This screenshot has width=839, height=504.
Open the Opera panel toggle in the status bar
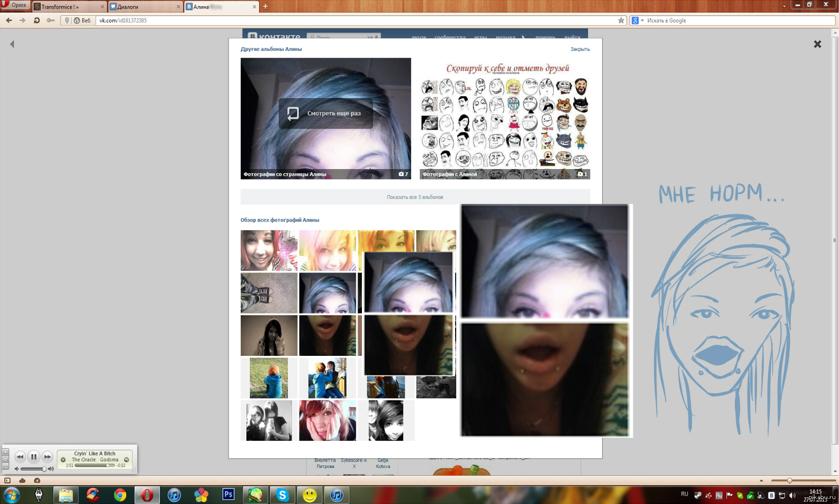point(7,481)
